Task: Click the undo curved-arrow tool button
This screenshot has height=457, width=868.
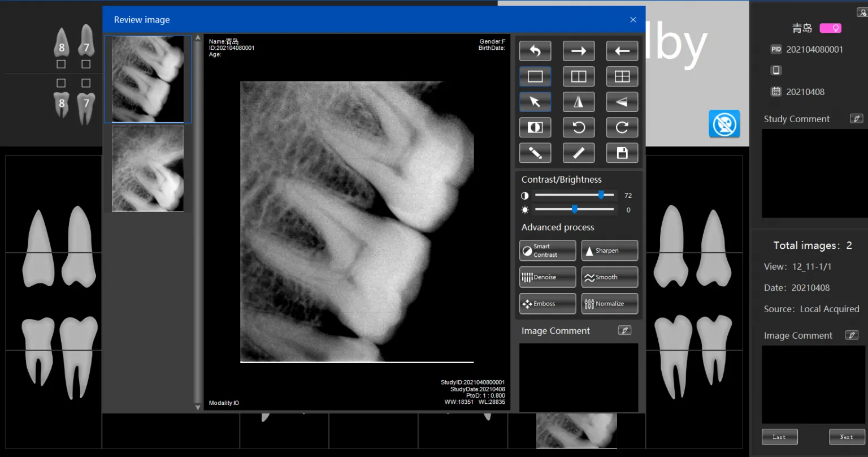Action: [x=535, y=51]
